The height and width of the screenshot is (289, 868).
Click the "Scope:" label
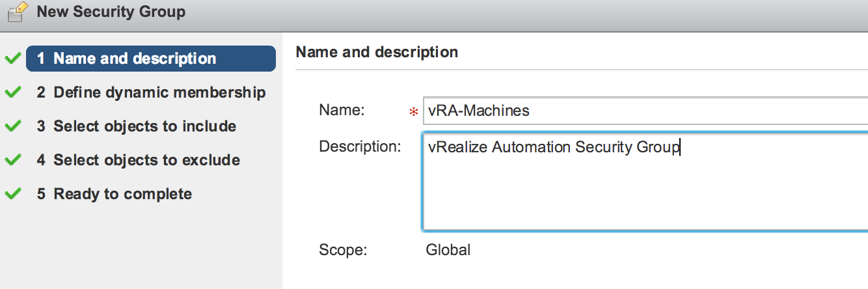click(343, 249)
